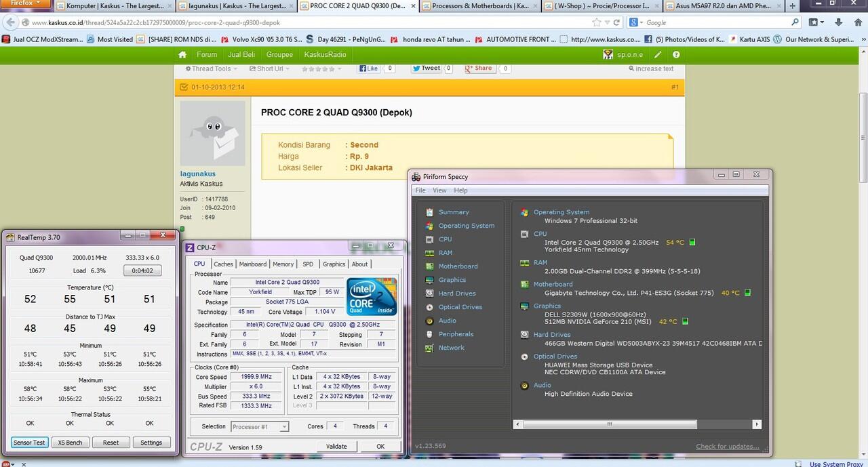
Task: Click the Facebook Like button
Action: [x=369, y=68]
